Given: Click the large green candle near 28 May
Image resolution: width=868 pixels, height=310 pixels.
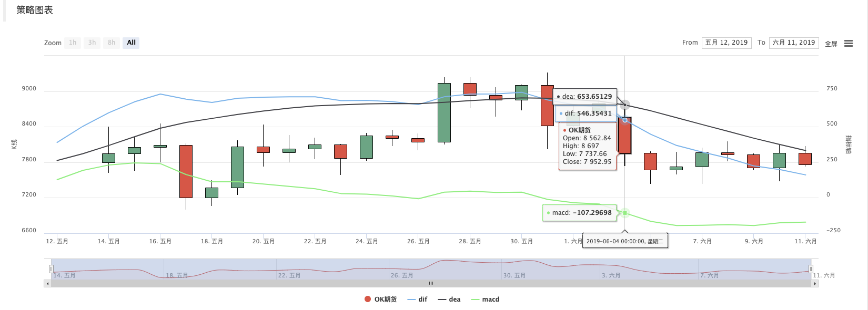Looking at the screenshot, I should point(444,112).
